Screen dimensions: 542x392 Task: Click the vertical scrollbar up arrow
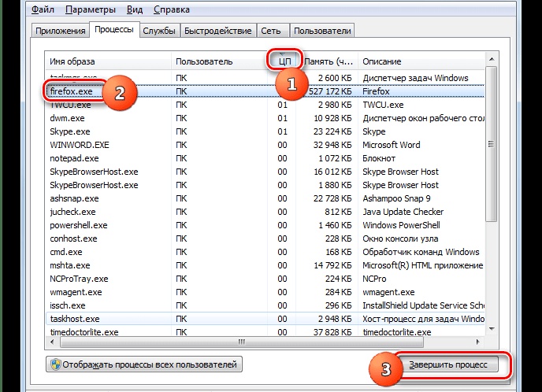coord(492,59)
